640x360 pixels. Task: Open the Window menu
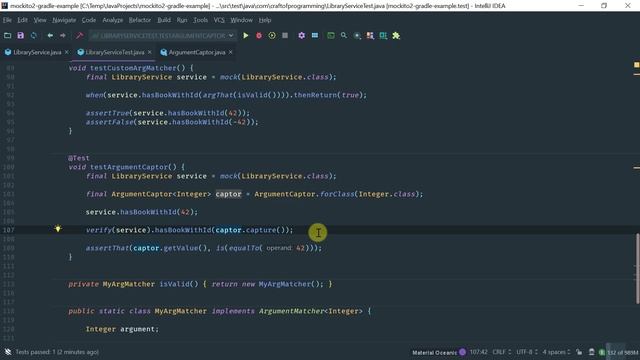coord(242,20)
